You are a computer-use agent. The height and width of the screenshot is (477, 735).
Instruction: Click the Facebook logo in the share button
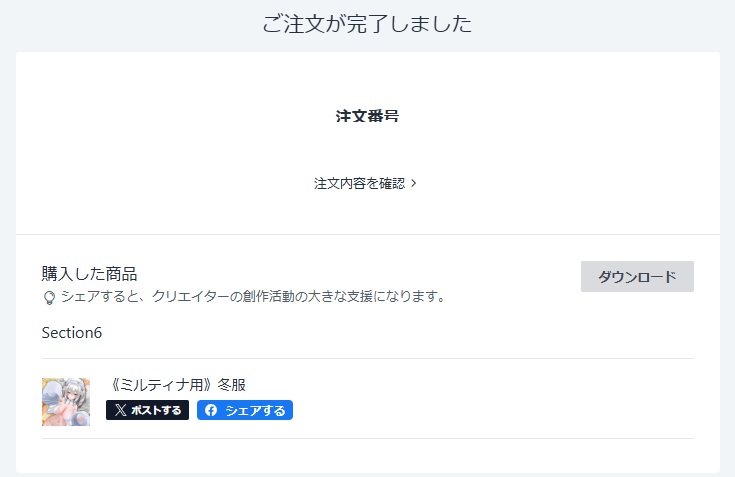pyautogui.click(x=211, y=410)
